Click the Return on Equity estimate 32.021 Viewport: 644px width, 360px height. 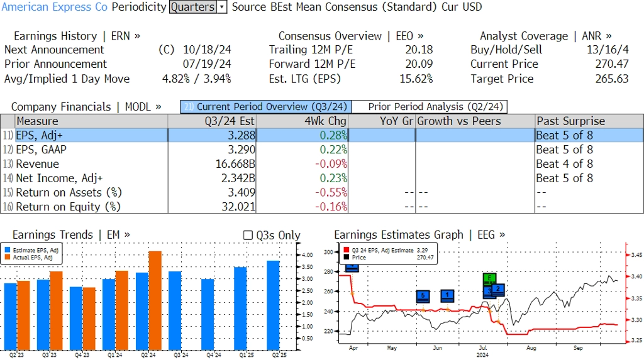pos(238,207)
